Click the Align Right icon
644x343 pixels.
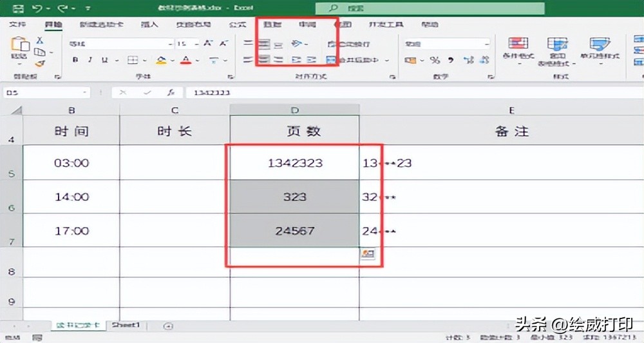pyautogui.click(x=279, y=60)
